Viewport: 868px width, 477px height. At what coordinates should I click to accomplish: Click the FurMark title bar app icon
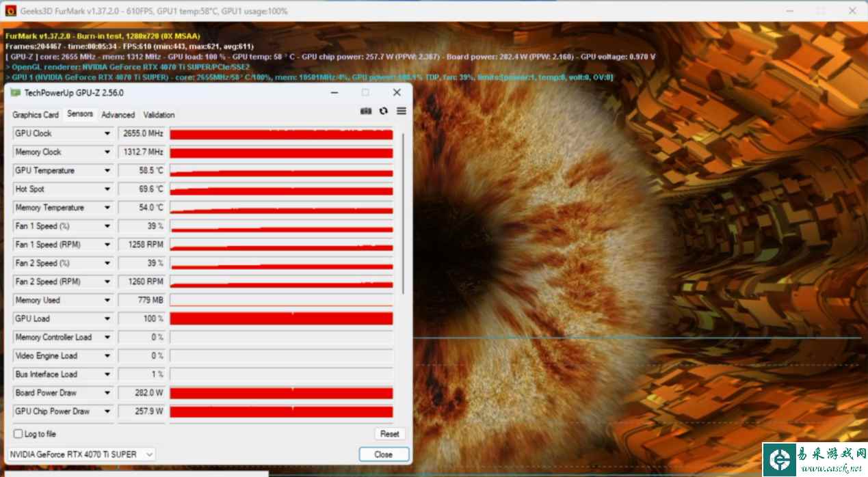(10, 11)
